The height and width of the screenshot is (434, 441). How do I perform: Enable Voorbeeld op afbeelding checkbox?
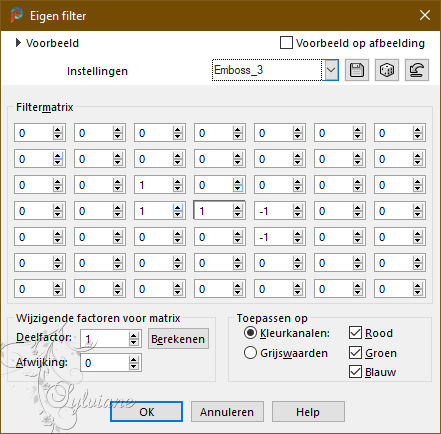tap(286, 43)
